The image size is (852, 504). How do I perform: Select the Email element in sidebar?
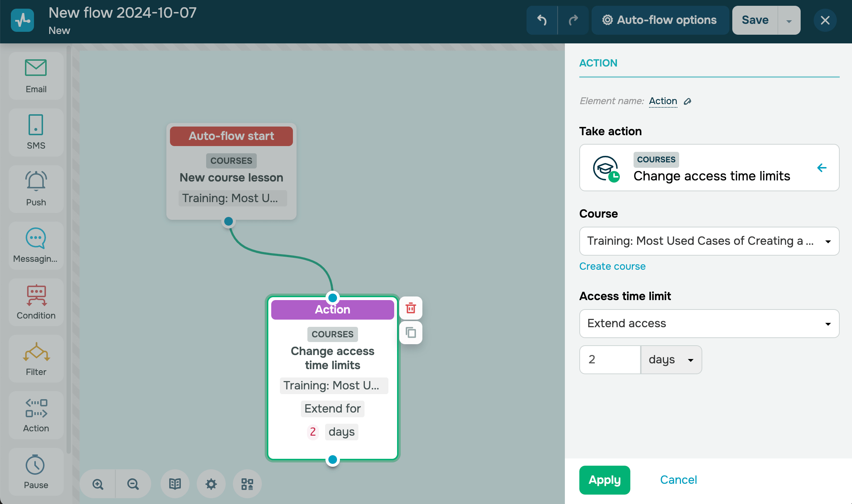36,76
